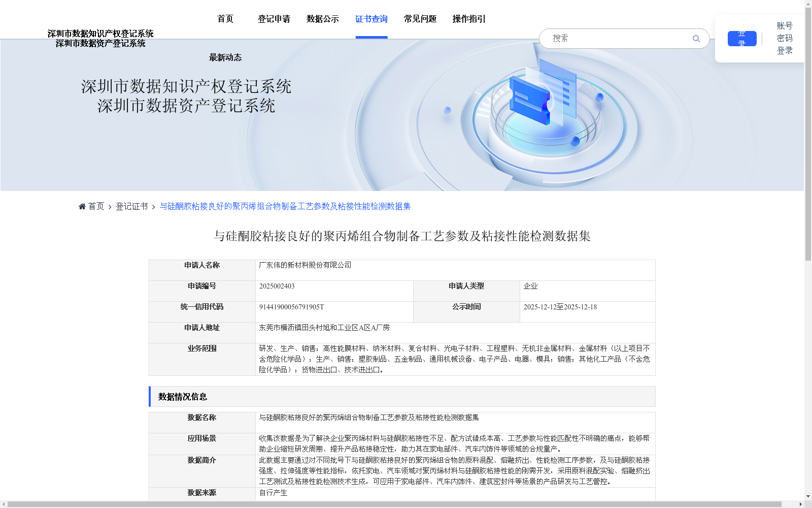
Task: Go to 登记证书 breadcrumb link
Action: pyautogui.click(x=131, y=206)
